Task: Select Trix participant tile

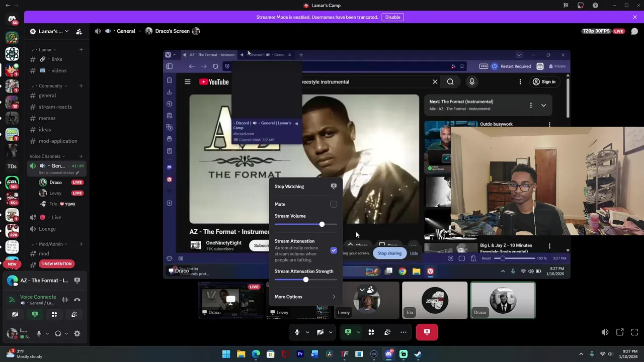Action: pyautogui.click(x=435, y=300)
